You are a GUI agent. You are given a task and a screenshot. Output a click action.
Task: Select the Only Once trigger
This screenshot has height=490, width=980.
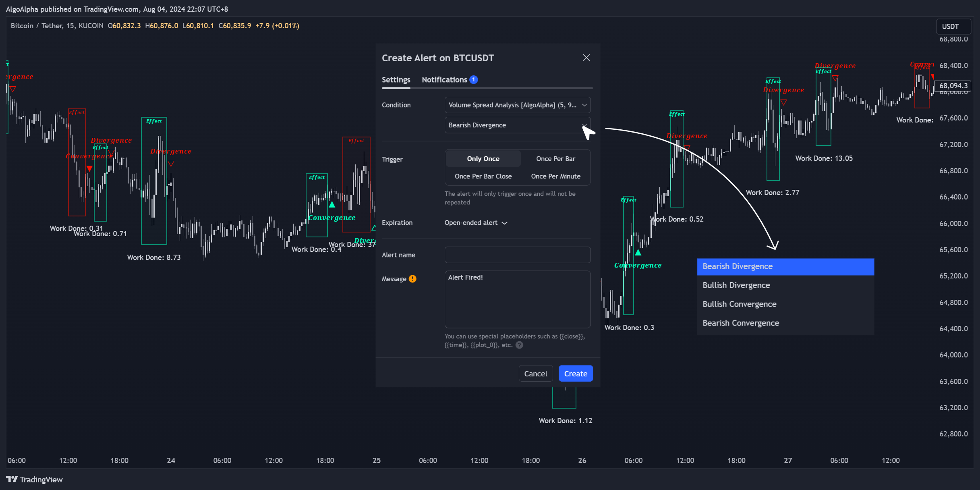(483, 159)
